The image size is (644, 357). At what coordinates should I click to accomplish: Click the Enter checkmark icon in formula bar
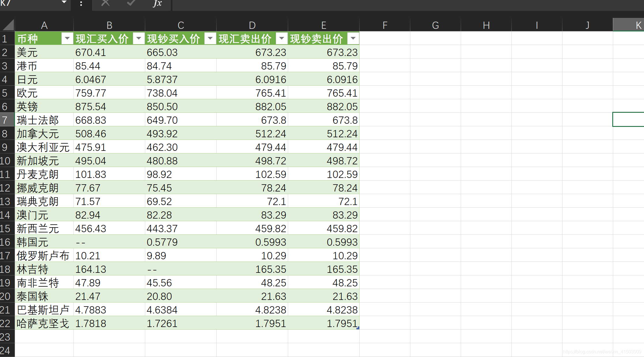(x=131, y=3)
